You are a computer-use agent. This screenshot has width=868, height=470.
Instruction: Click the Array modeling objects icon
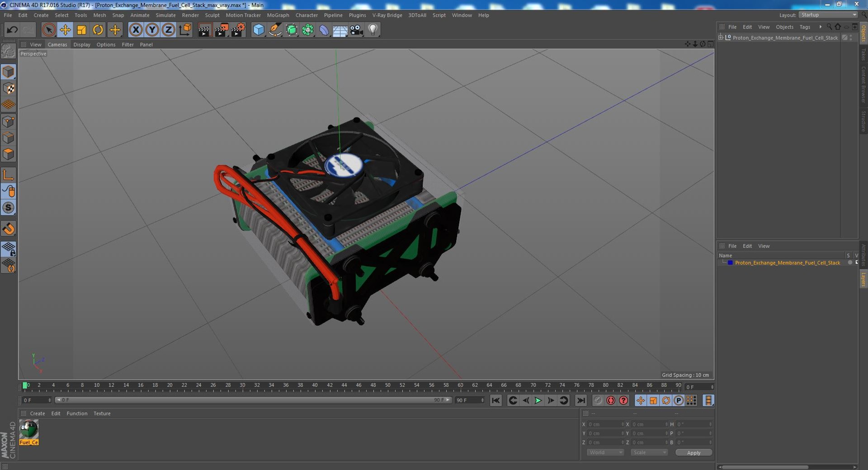coord(308,30)
